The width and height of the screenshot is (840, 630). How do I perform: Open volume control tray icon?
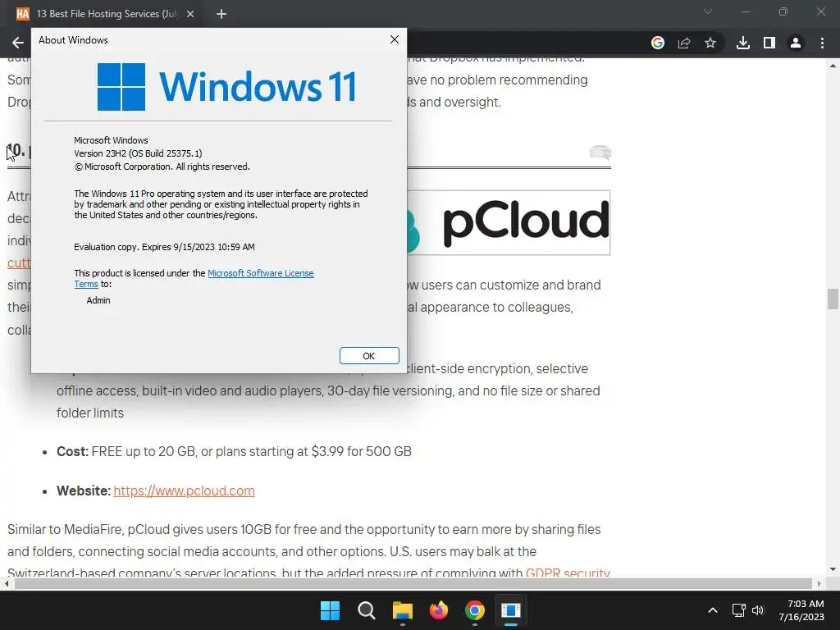tap(758, 610)
